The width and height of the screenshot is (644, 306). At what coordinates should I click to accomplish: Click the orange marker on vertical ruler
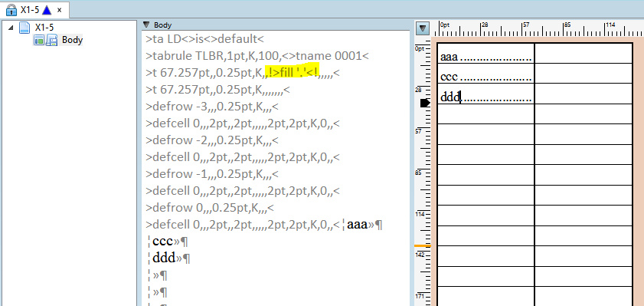[x=423, y=246]
